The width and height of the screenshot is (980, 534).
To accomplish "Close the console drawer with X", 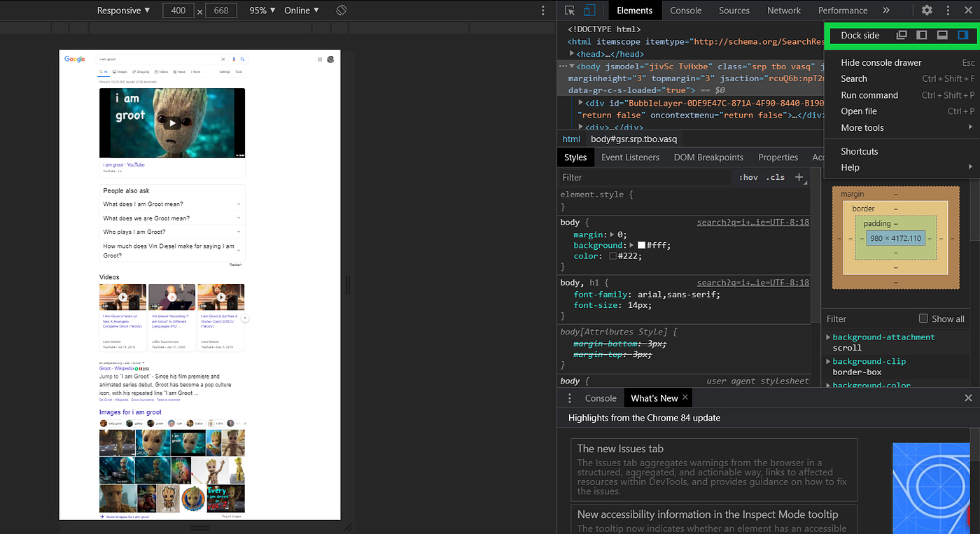I will pyautogui.click(x=968, y=398).
